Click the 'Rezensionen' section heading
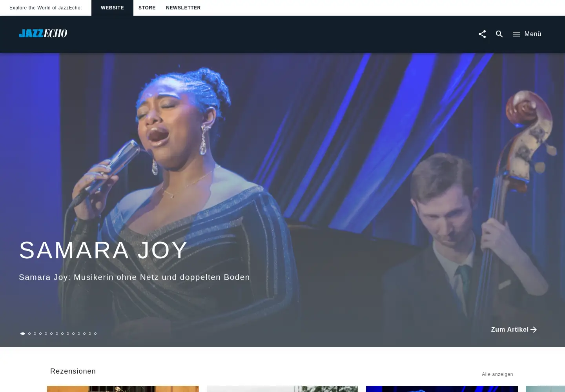Screen dimensions: 565x392 (73, 371)
